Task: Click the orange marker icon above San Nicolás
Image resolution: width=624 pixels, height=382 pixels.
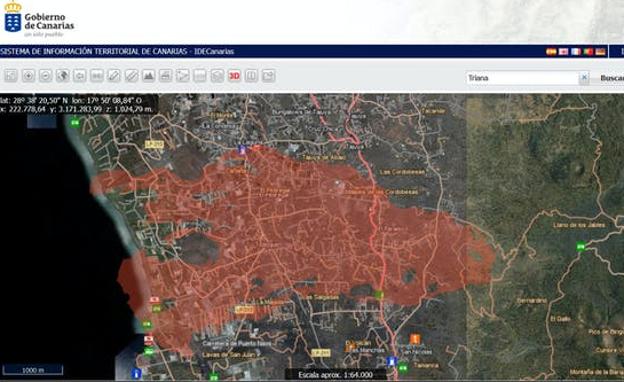Action: 415,339
